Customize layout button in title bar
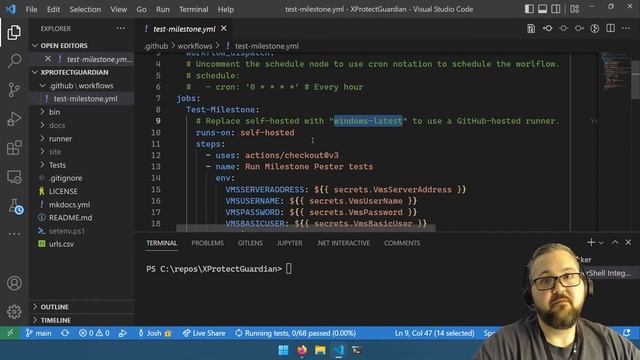 [x=574, y=9]
